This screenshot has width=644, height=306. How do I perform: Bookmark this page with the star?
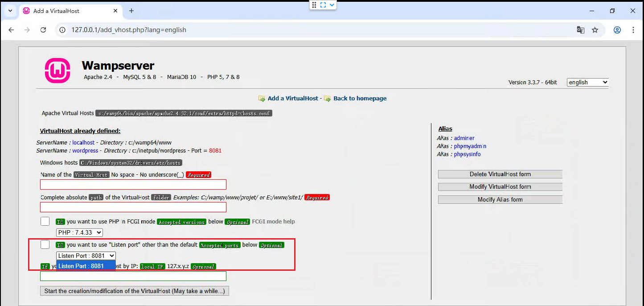[595, 30]
